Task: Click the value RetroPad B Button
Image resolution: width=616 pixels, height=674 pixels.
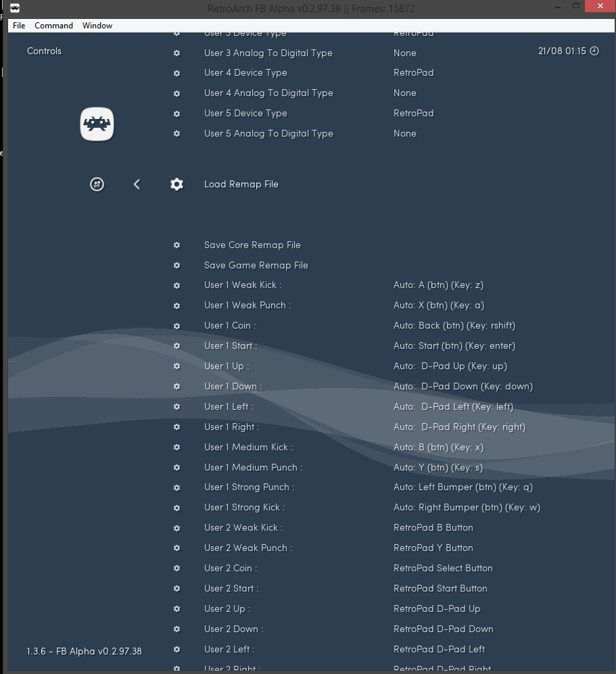Action: [x=433, y=527]
